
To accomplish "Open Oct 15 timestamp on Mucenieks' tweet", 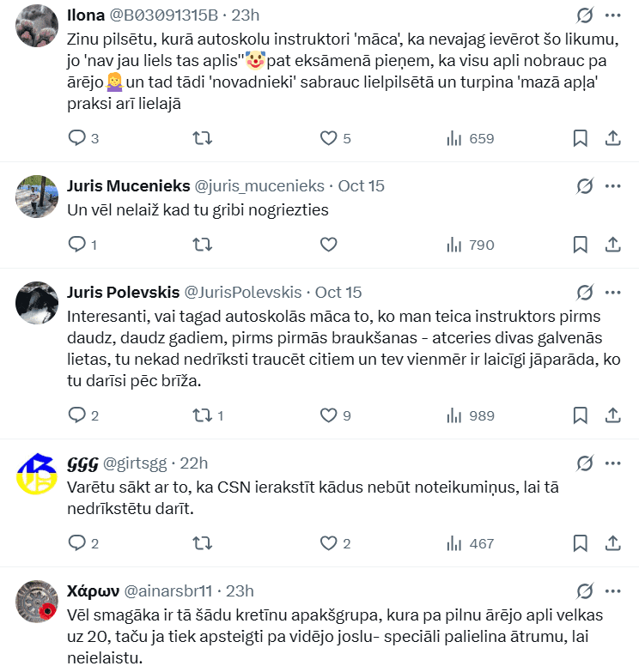I will (362, 185).
